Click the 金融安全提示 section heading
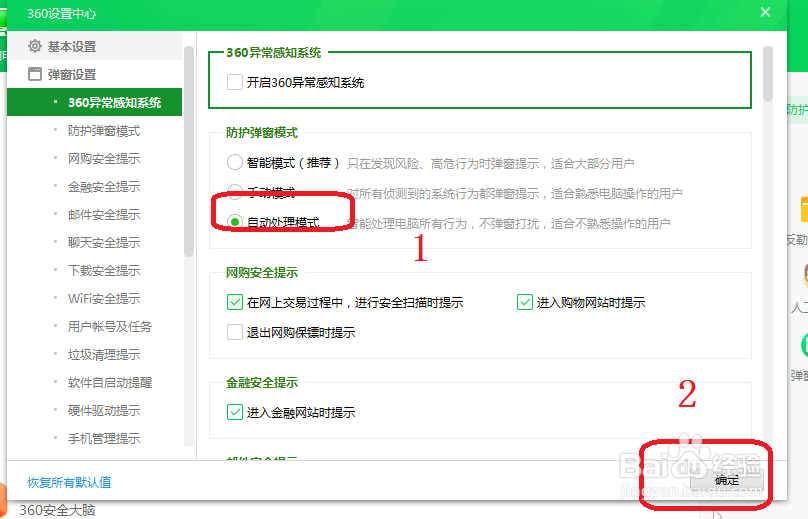The height and width of the screenshot is (519, 808). click(x=262, y=382)
